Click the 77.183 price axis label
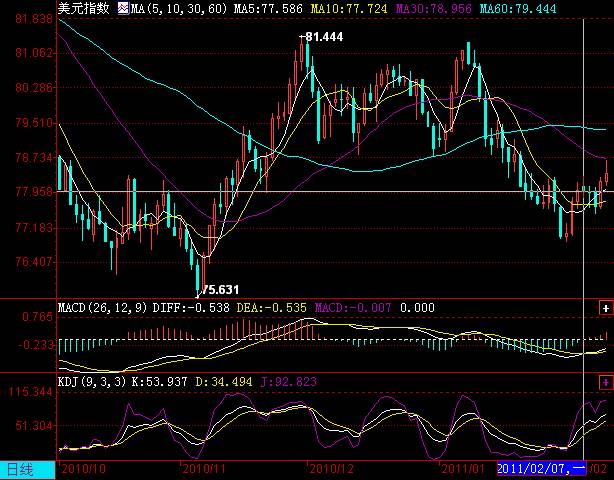614x480 pixels. [34, 227]
